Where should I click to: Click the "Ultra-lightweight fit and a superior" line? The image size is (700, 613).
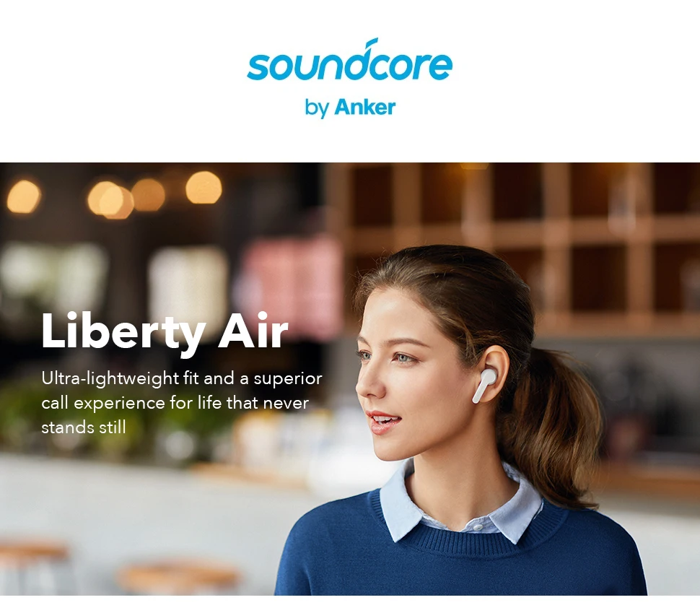point(182,378)
